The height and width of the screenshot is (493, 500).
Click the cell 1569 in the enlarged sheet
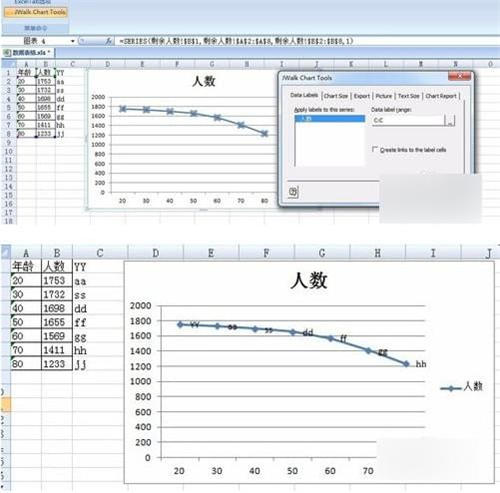(x=57, y=336)
